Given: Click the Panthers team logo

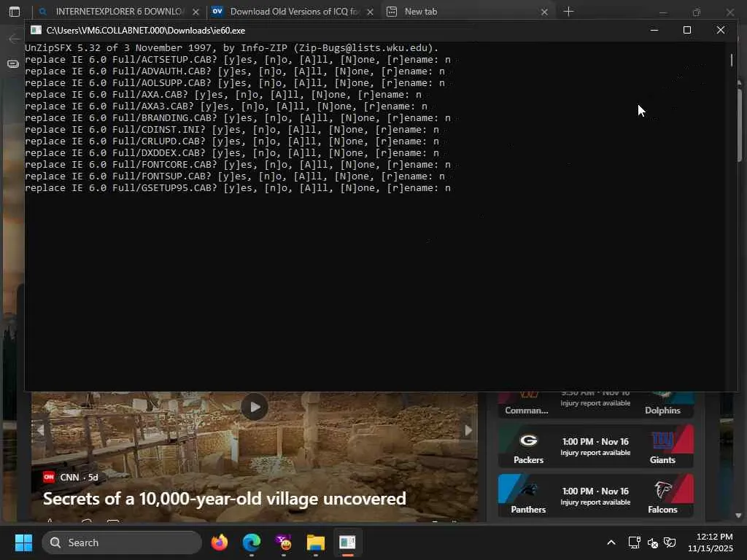Looking at the screenshot, I should (x=528, y=490).
